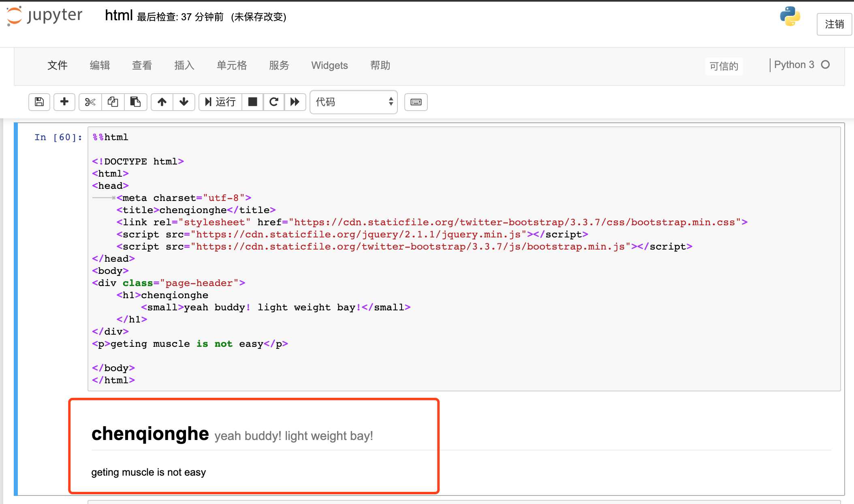854x504 pixels.
Task: Restart and run all with the fast-forward icon
Action: point(295,102)
